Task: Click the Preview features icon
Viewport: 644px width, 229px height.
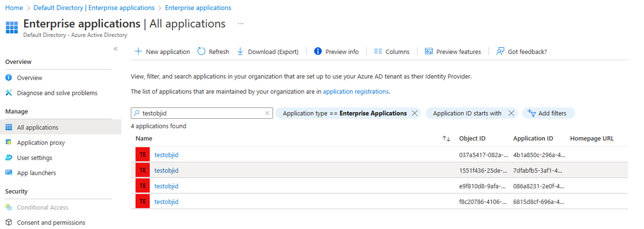Action: (x=429, y=51)
